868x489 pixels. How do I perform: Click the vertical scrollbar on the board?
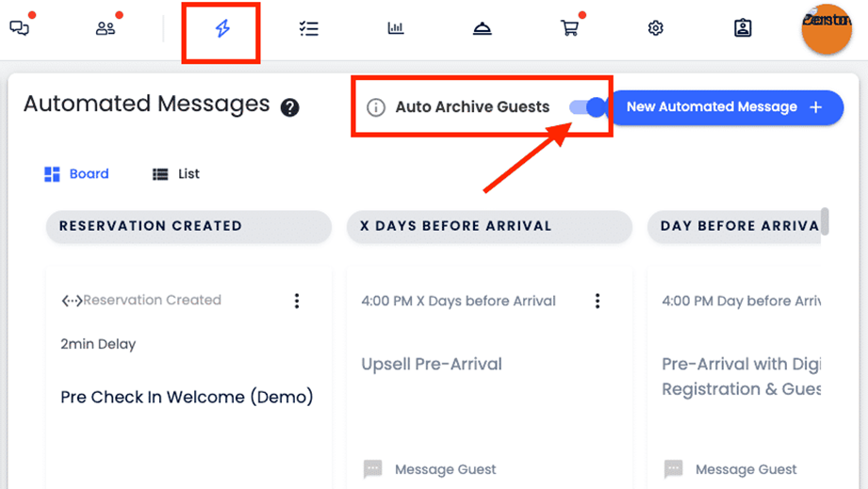point(826,221)
